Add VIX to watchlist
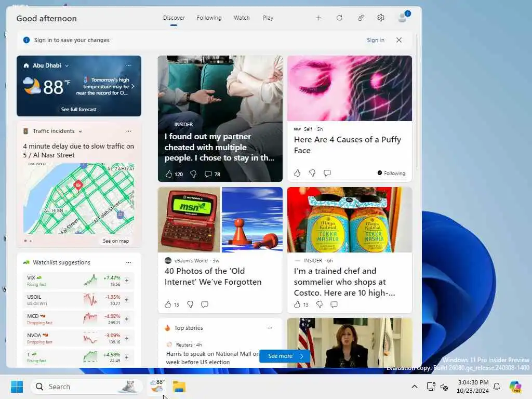Image resolution: width=532 pixels, height=399 pixels. (127, 281)
